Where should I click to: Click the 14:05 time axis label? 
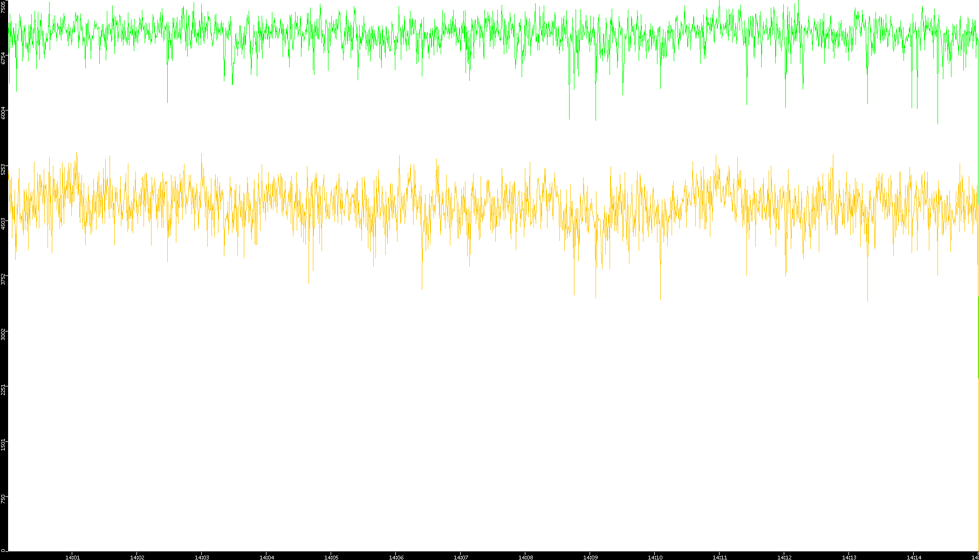point(331,557)
